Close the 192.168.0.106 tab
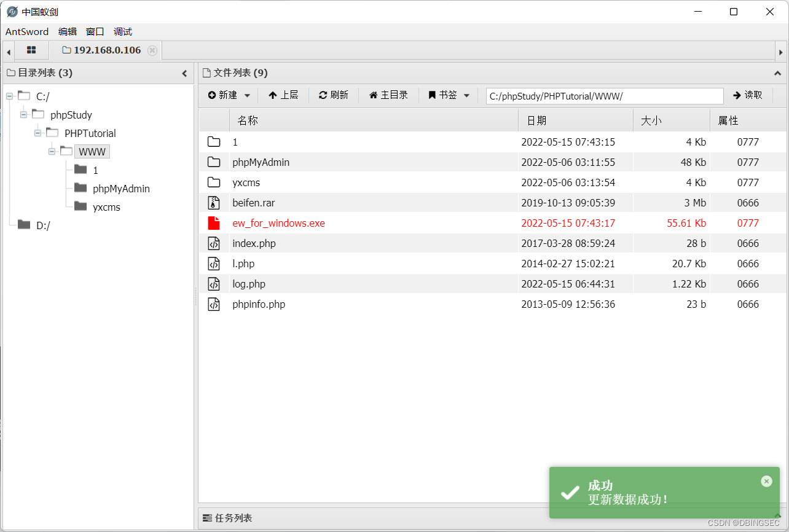Screen dimensions: 789x532 click(x=152, y=50)
